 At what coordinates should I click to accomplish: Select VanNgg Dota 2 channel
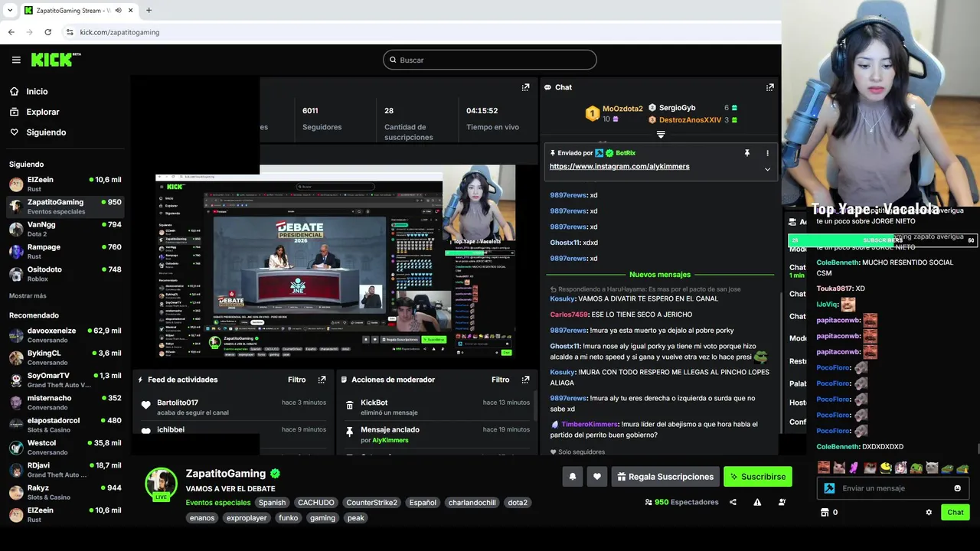(65, 229)
